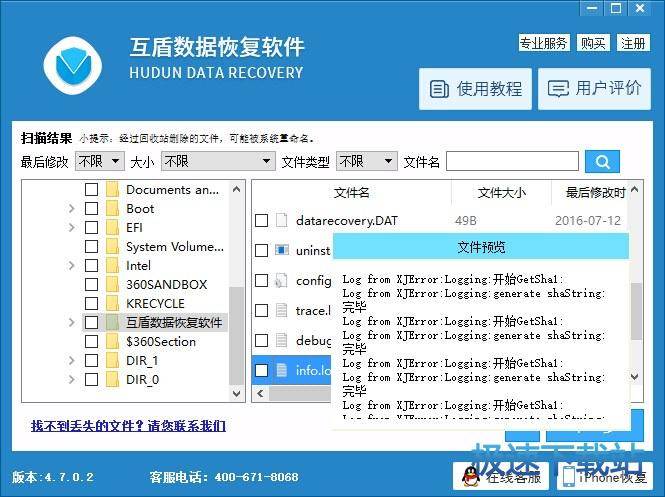Check the DIR_0 folder checkbox

(x=91, y=380)
